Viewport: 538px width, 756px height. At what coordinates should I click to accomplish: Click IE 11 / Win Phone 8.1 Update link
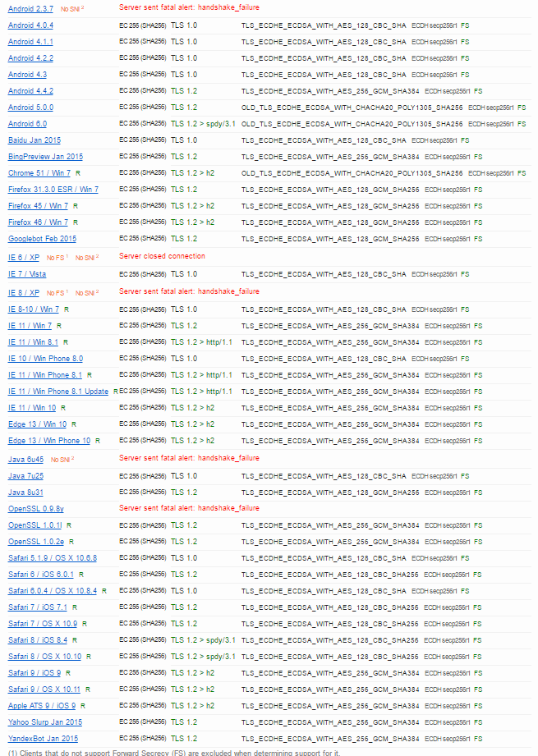[57, 391]
